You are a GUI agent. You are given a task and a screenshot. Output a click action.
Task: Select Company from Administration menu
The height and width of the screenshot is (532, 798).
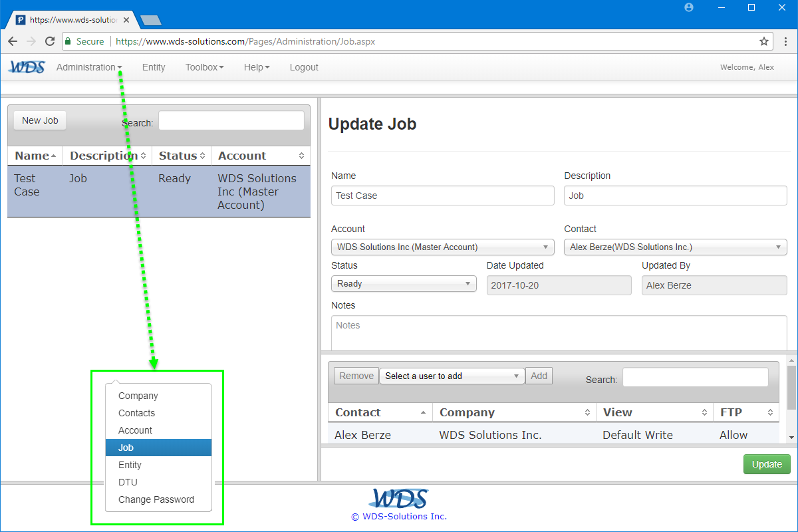(x=158, y=396)
